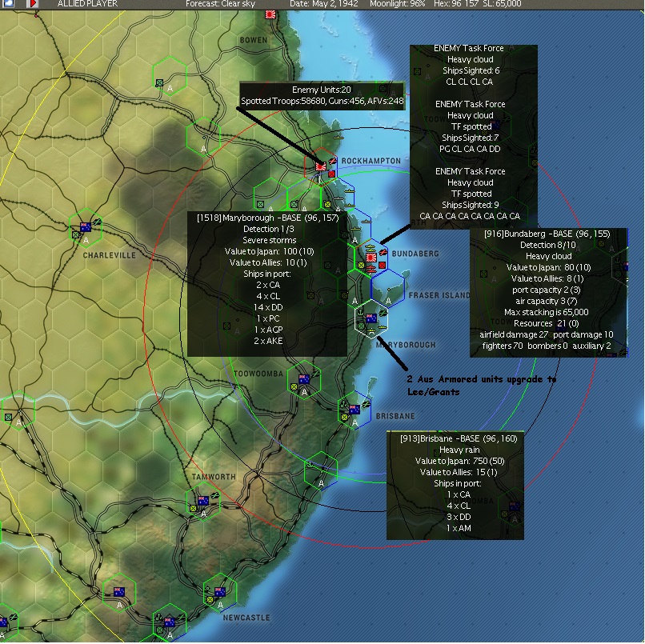This screenshot has height=644, width=645.
Task: Click 'Enemy Units:20' tooltip line
Action: (x=322, y=90)
